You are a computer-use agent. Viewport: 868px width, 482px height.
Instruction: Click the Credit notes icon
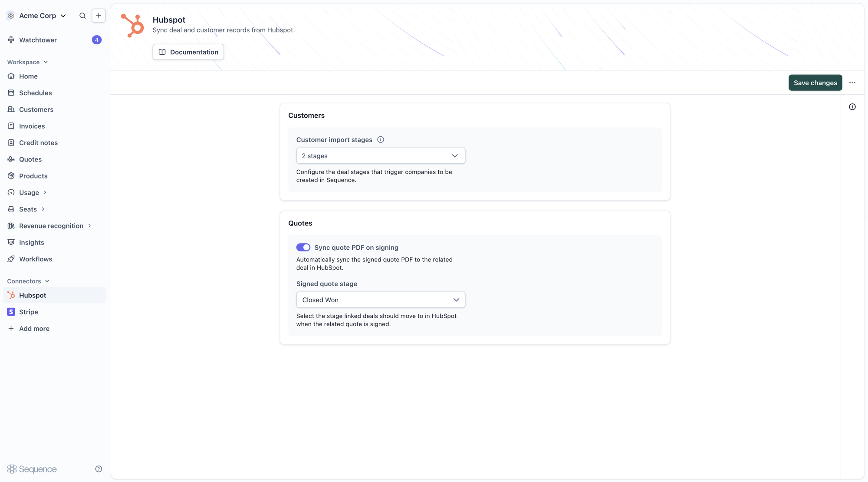coord(11,143)
